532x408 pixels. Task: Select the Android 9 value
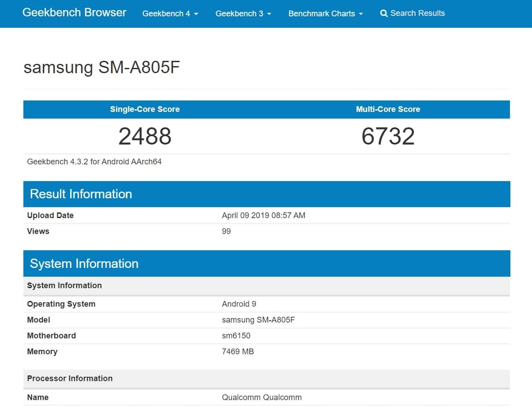(239, 304)
